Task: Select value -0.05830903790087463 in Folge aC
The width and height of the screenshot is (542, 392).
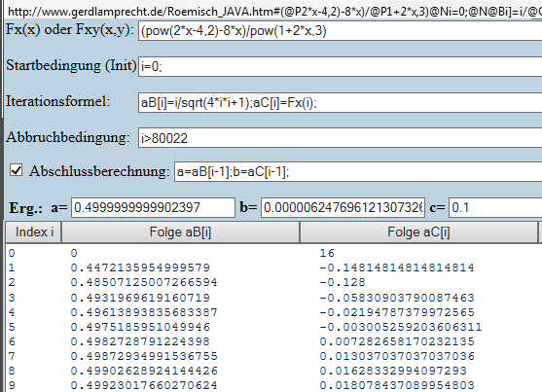Action: [397, 298]
